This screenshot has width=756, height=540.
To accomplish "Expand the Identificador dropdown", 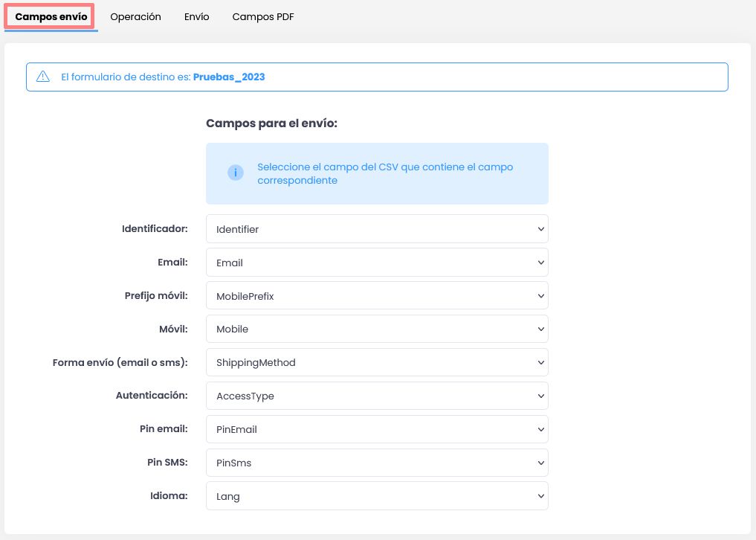I will 377,229.
